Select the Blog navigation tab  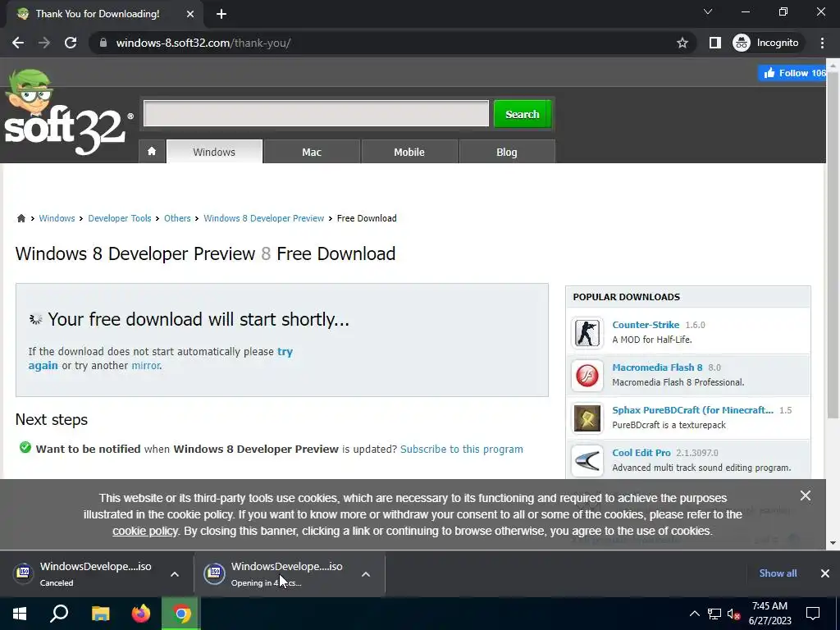pyautogui.click(x=507, y=152)
